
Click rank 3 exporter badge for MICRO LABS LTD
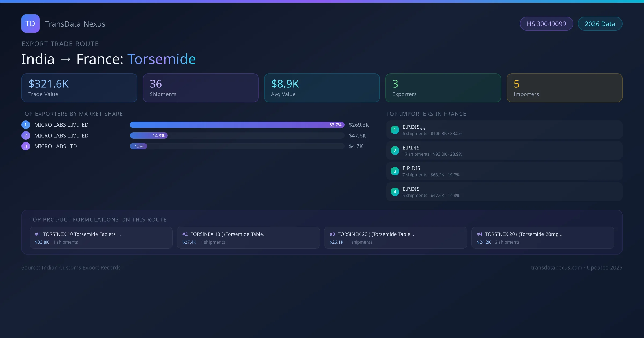coord(26,146)
